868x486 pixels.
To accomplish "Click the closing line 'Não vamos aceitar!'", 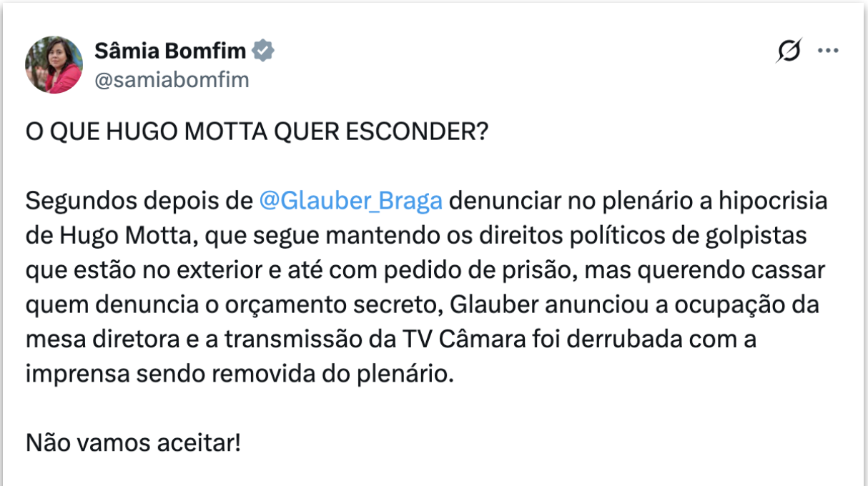I will (x=133, y=442).
